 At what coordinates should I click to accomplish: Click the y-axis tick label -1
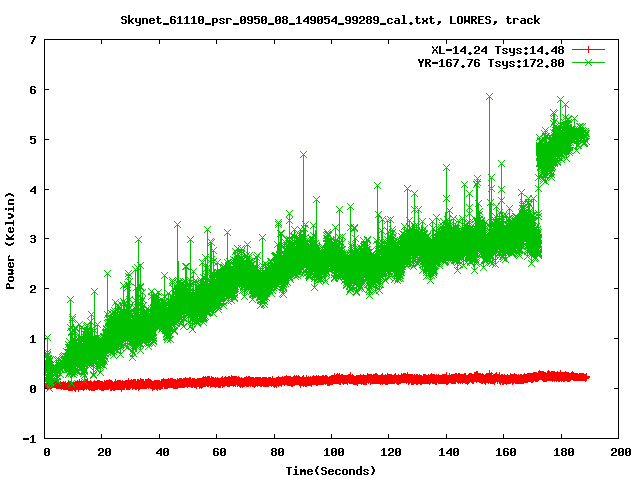pyautogui.click(x=30, y=438)
